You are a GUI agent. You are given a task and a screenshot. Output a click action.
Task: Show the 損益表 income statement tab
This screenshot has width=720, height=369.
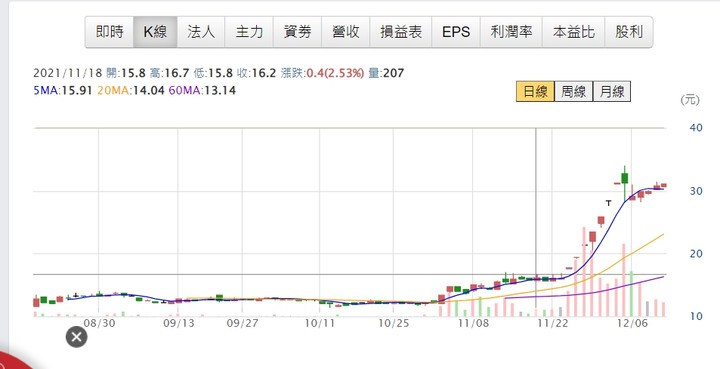pos(400,32)
